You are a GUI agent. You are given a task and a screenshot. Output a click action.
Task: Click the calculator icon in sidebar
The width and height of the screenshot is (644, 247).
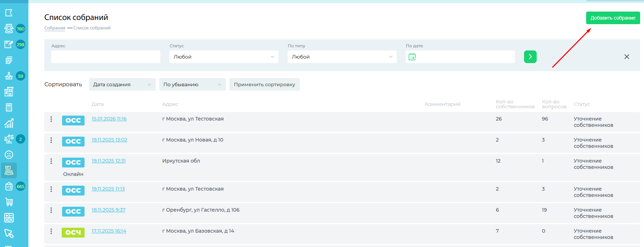click(x=9, y=108)
